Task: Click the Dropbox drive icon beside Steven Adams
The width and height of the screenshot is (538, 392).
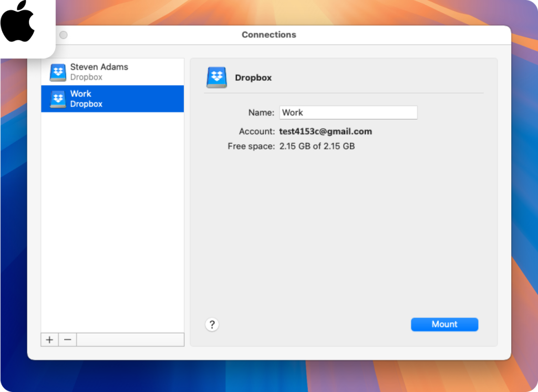Action: pyautogui.click(x=57, y=72)
